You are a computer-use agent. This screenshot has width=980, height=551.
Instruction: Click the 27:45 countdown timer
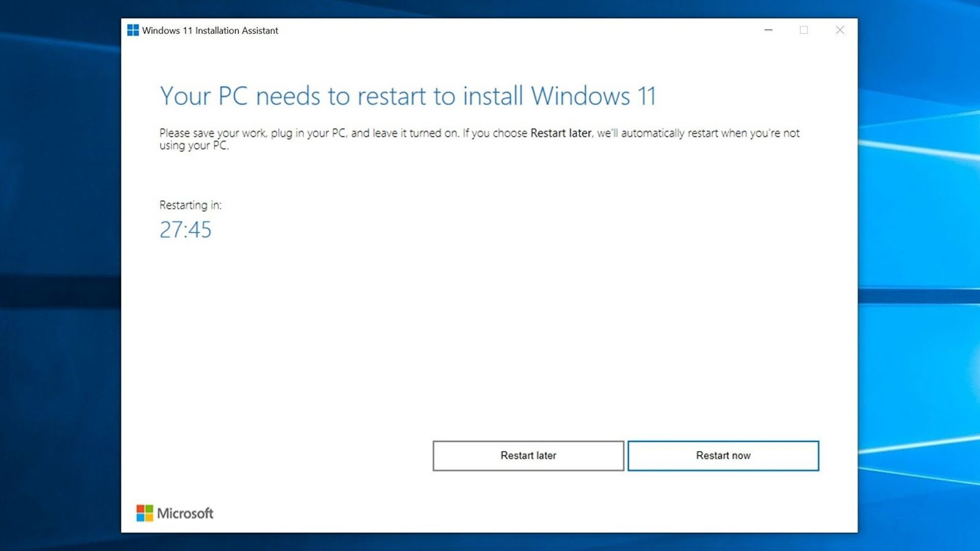(x=186, y=230)
